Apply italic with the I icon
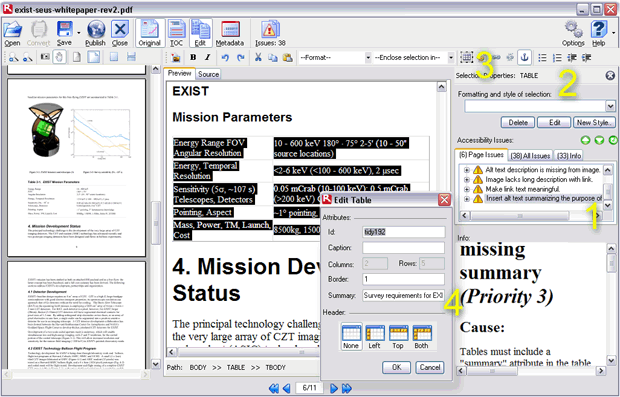620x397 pixels. pos(208,57)
